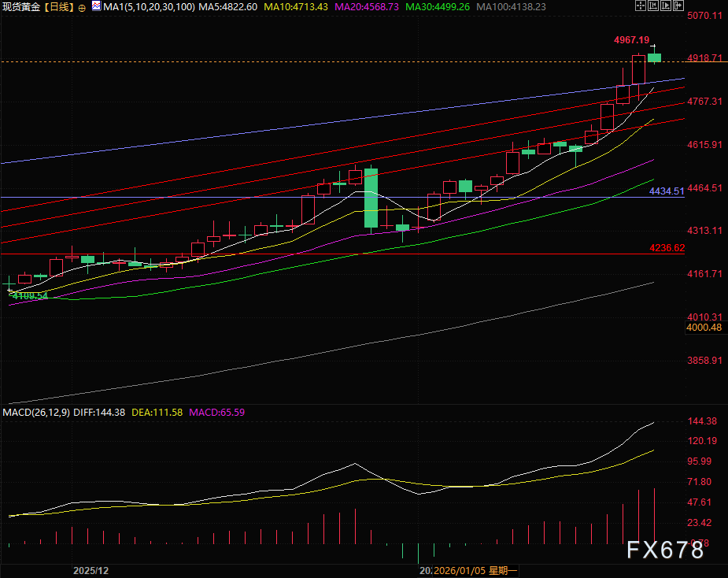Click the 4464.51 price axis label
Image resolution: width=728 pixels, height=578 pixels.
pyautogui.click(x=705, y=187)
